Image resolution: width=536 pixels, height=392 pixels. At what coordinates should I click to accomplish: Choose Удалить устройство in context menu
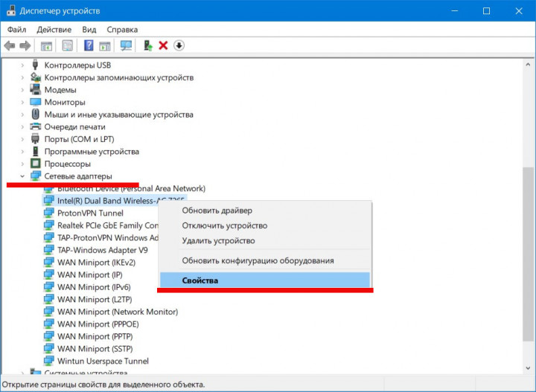click(x=218, y=240)
